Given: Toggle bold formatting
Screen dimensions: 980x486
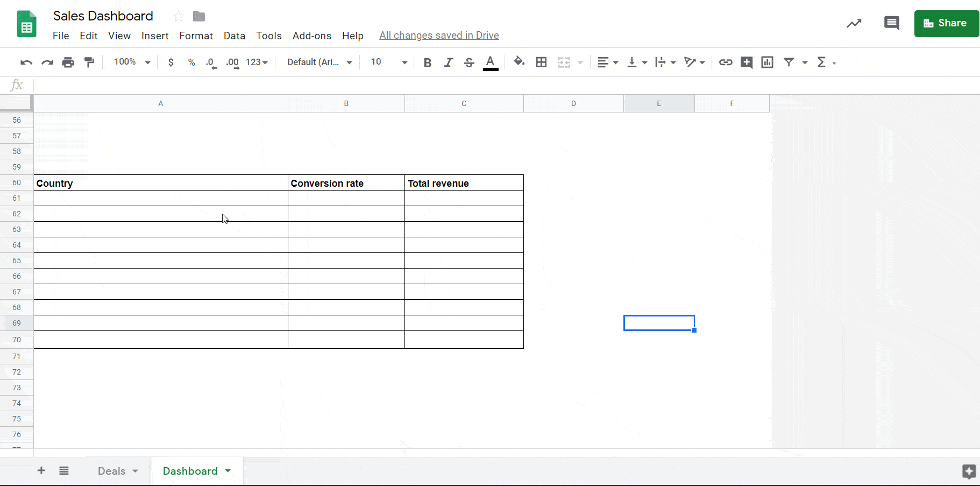Looking at the screenshot, I should (x=427, y=62).
